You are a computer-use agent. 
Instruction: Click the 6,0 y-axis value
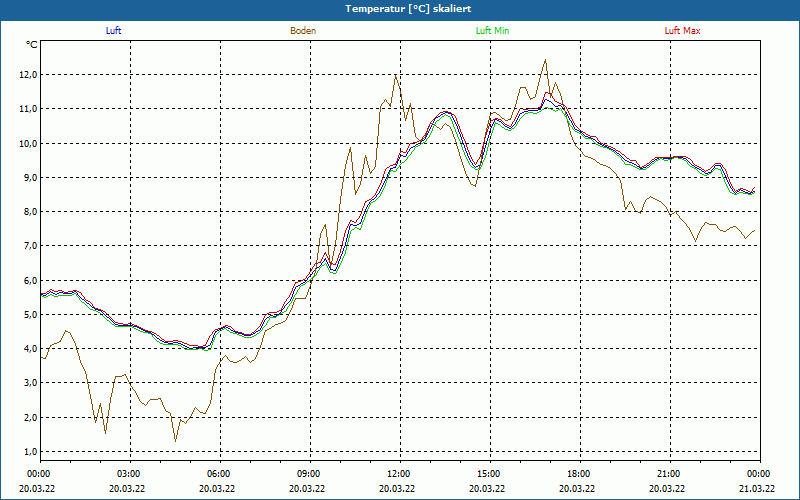click(x=31, y=281)
